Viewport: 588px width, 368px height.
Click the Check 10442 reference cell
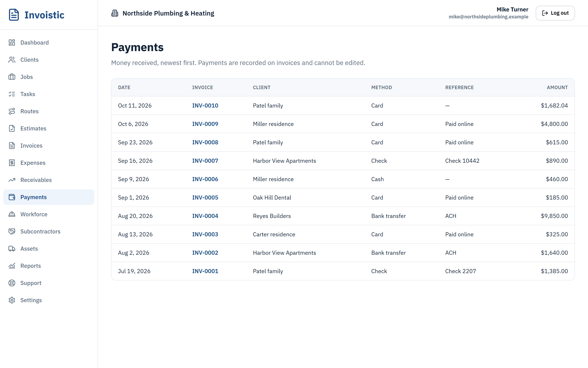[462, 161]
